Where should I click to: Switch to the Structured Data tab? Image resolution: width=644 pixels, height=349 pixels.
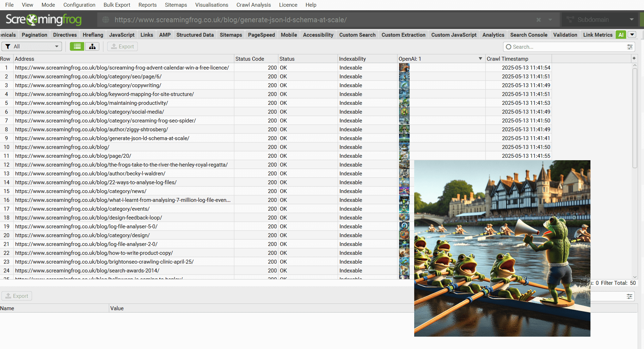tap(195, 35)
